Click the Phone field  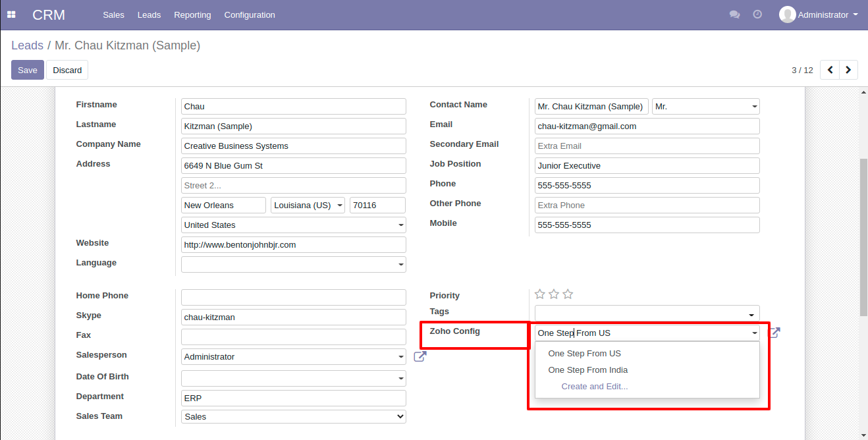coord(647,185)
